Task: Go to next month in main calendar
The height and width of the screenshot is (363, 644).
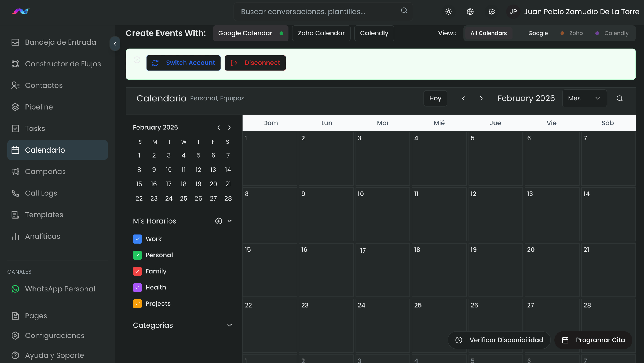Action: point(481,98)
